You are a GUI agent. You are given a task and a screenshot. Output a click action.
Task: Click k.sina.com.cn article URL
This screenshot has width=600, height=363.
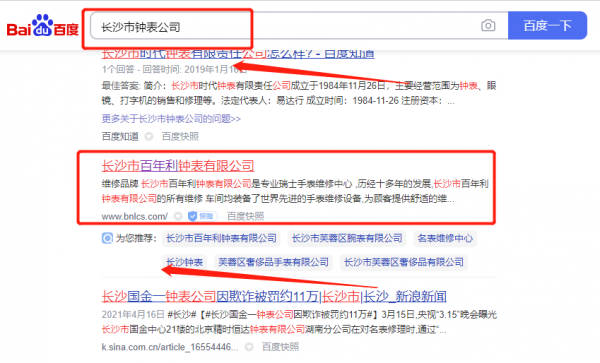pyautogui.click(x=170, y=347)
